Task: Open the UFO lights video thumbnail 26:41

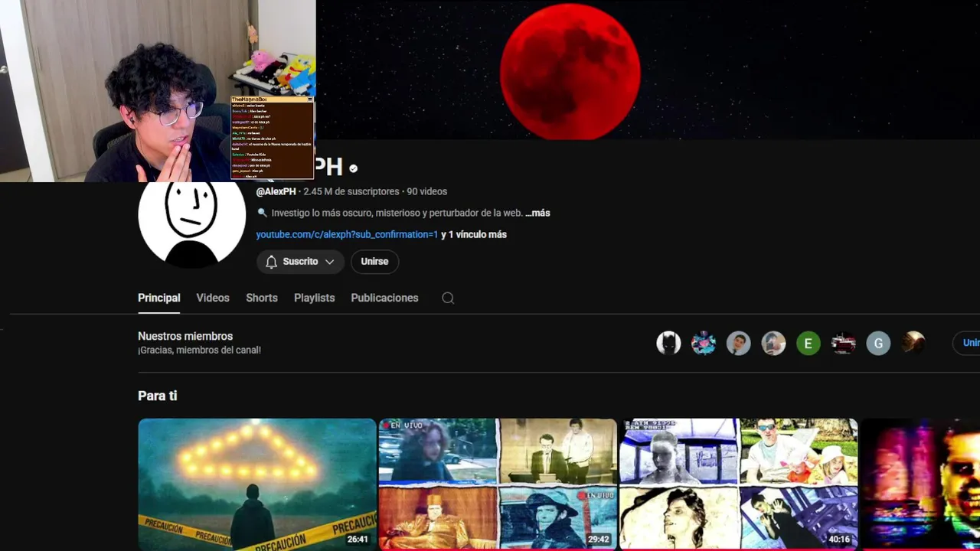Action: click(257, 484)
